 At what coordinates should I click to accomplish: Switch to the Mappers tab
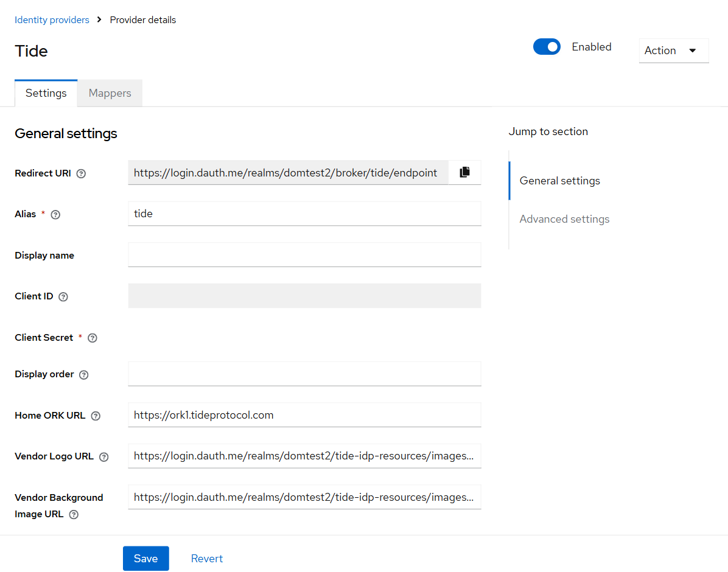110,93
